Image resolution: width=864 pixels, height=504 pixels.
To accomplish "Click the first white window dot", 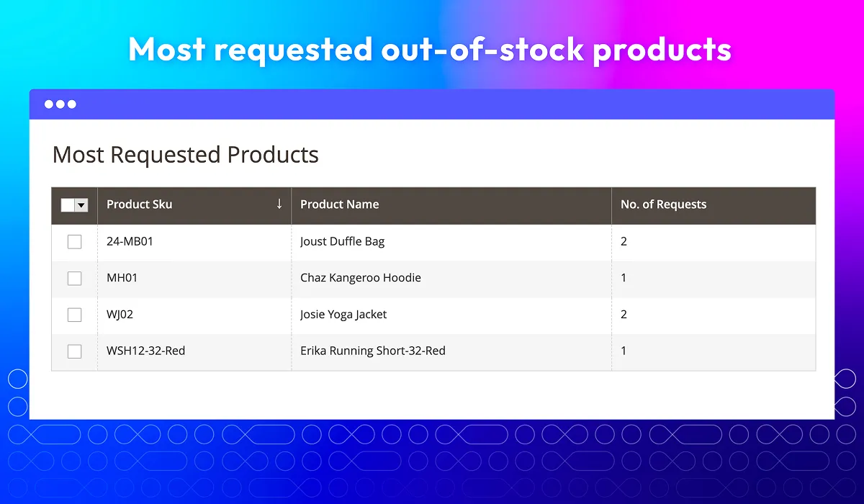I will click(49, 104).
